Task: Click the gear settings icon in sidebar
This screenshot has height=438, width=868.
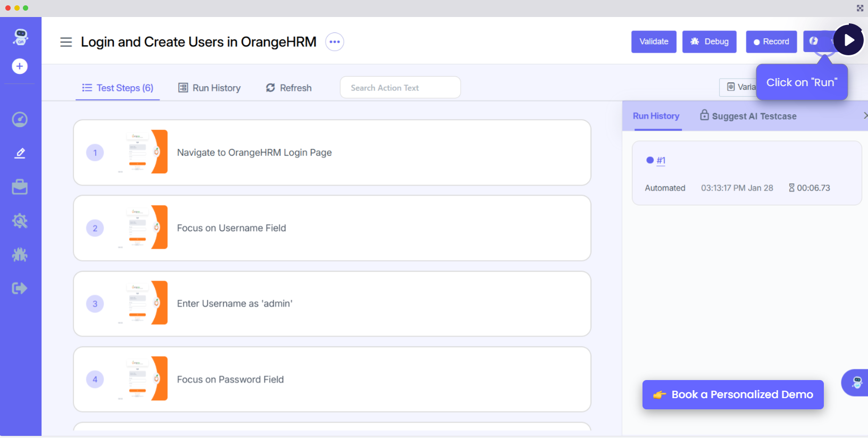Action: (x=20, y=221)
